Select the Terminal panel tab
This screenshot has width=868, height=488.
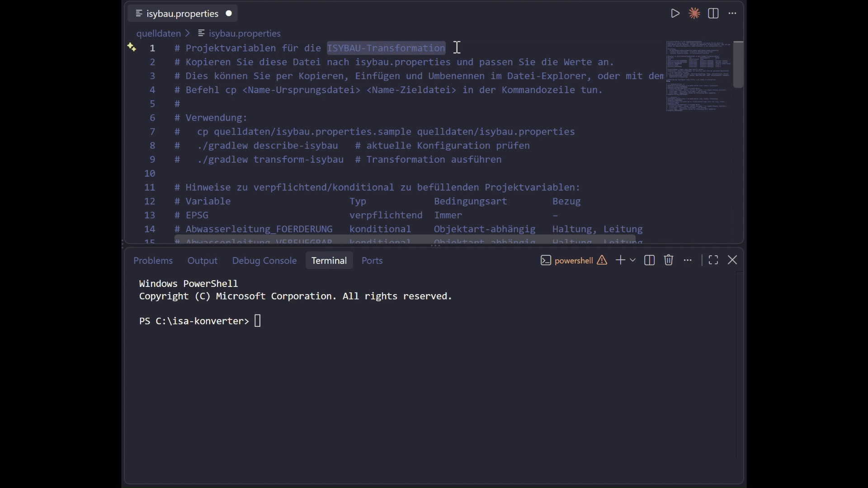[329, 261]
